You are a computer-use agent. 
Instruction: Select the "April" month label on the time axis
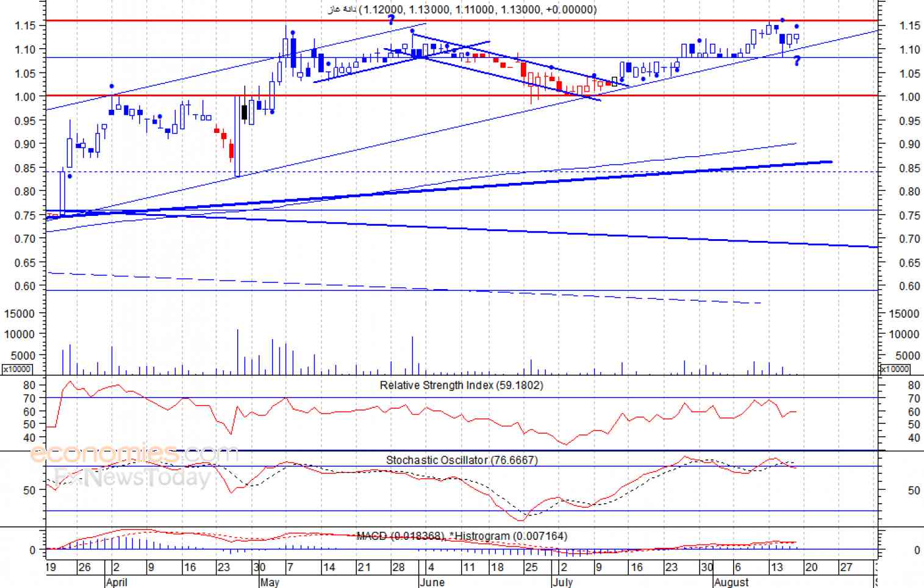point(116,582)
